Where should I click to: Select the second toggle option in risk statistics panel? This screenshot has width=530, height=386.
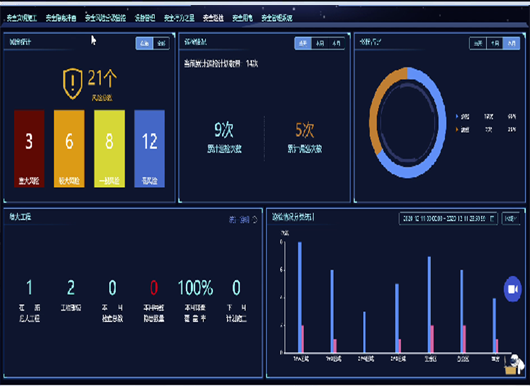(161, 43)
